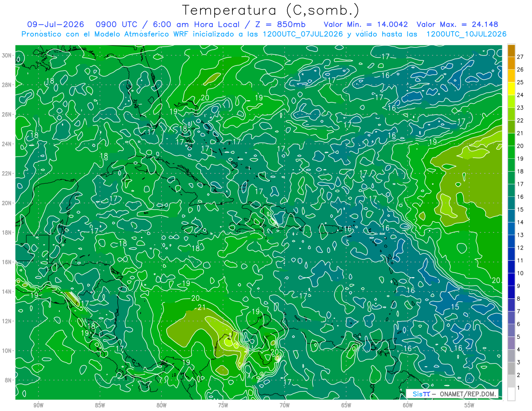Viewport: 532px width, 411px height.
Task: Click longitude label 75W on bottom axis
Action: [223, 405]
